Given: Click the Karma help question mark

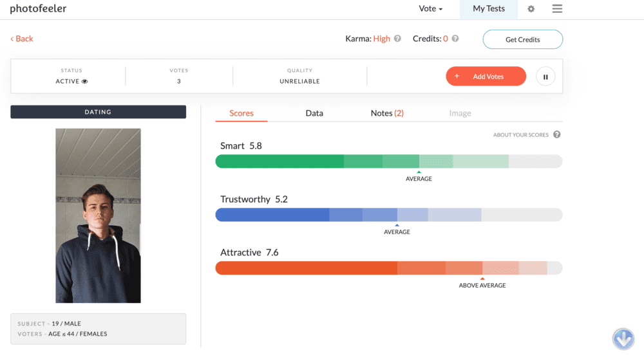Looking at the screenshot, I should 397,39.
